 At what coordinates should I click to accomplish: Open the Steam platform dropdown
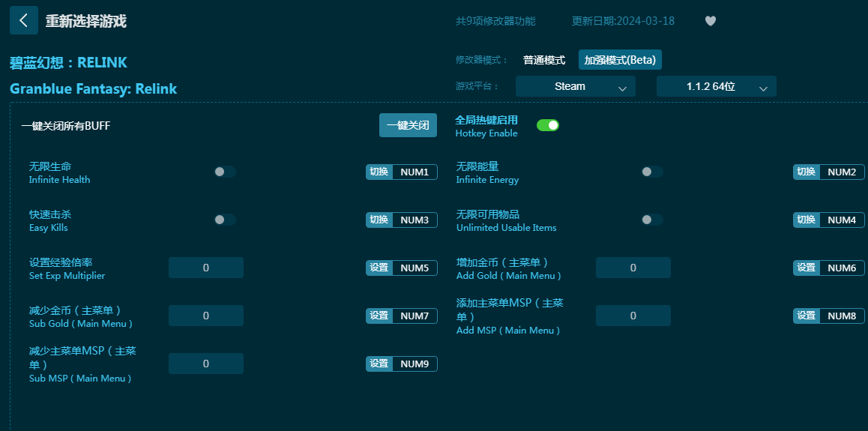pos(575,86)
